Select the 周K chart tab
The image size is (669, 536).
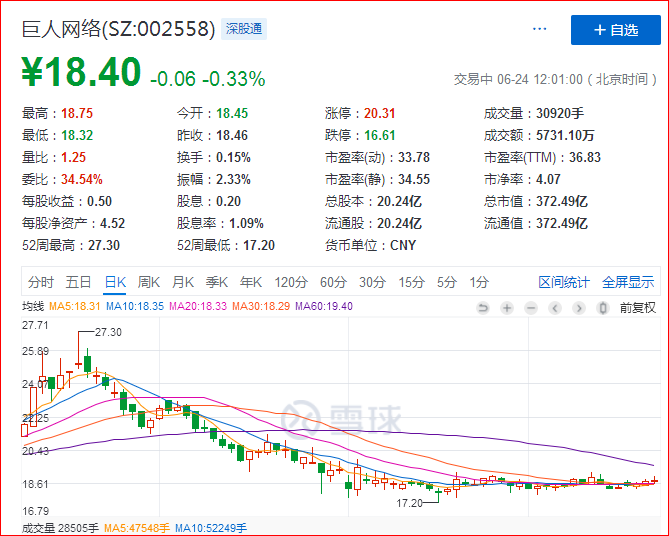pyautogui.click(x=149, y=282)
